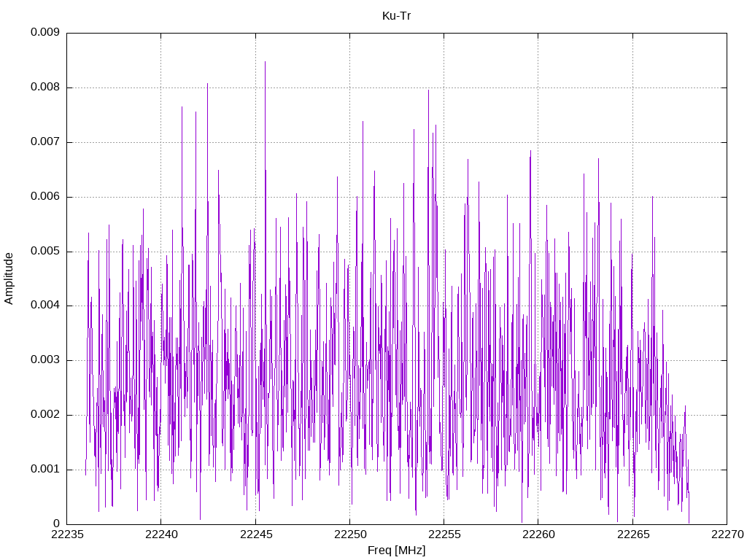The image size is (747, 560).
Task: Click the tallest spectrum peak near 22245.5 MHz
Action: [266, 62]
